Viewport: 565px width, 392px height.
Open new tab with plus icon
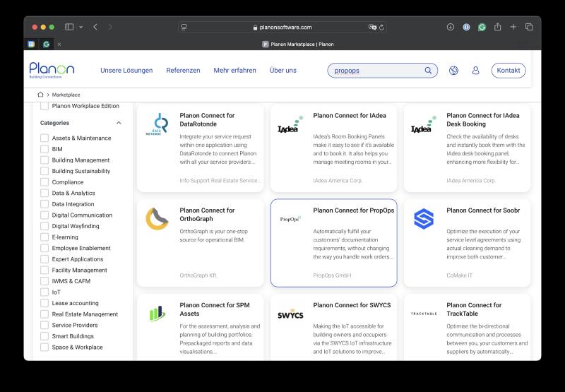tap(513, 27)
